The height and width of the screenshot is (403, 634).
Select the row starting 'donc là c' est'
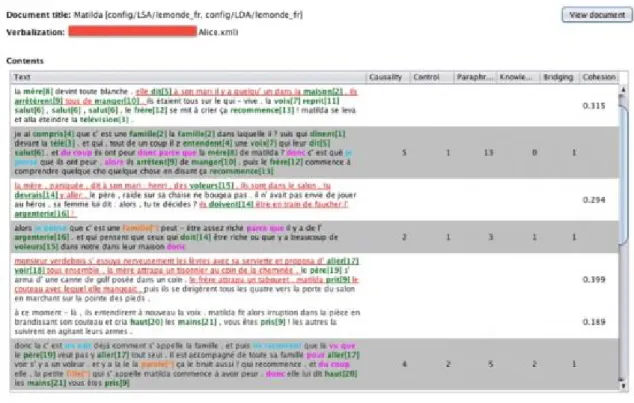(315, 364)
